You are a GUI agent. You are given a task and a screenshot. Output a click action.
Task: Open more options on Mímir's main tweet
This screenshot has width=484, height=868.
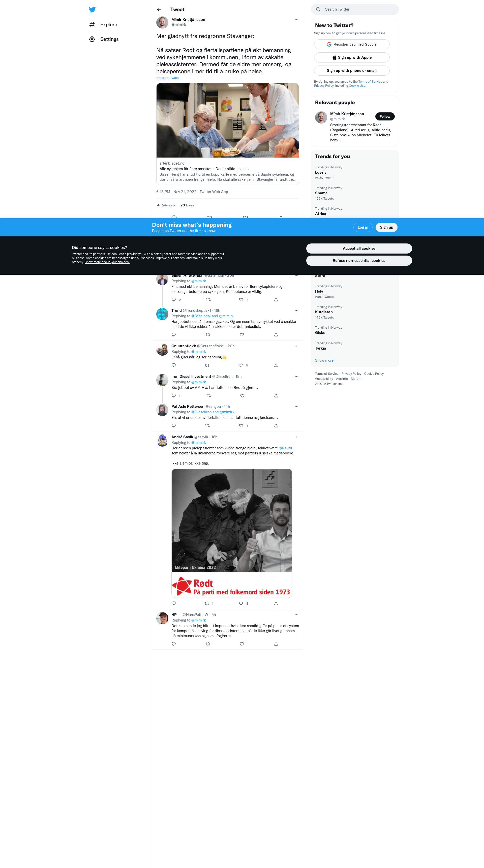(296, 20)
